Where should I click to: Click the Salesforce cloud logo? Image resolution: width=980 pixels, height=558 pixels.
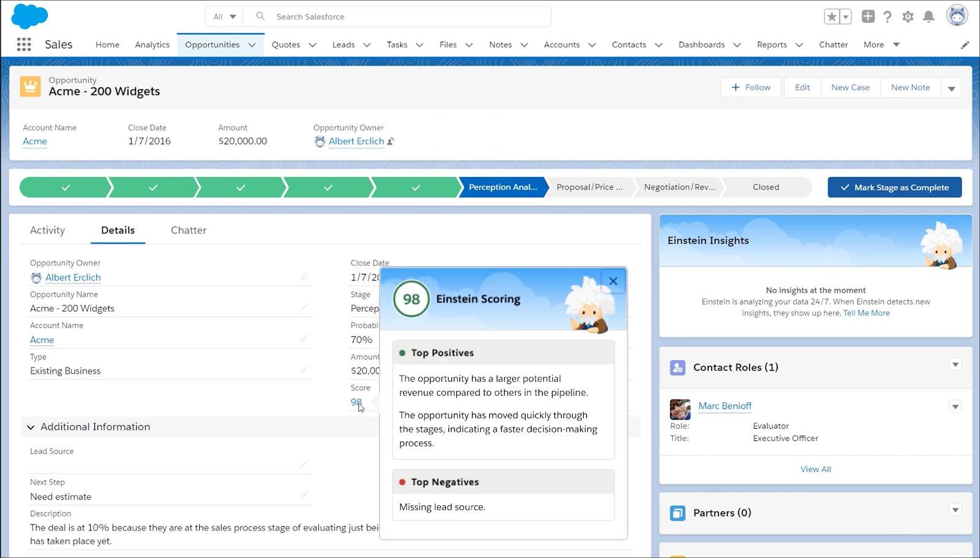click(x=29, y=16)
